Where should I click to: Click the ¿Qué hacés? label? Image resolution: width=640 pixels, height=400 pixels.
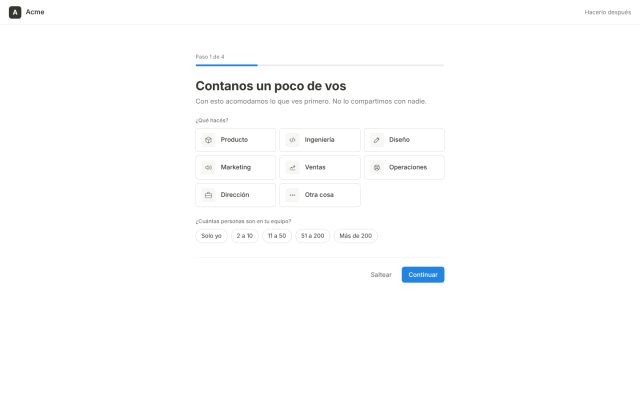point(212,120)
